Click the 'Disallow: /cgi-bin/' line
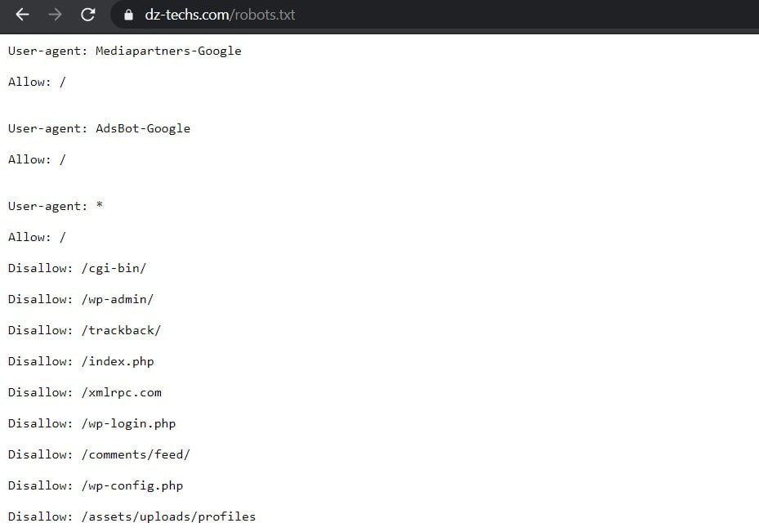 click(x=77, y=268)
